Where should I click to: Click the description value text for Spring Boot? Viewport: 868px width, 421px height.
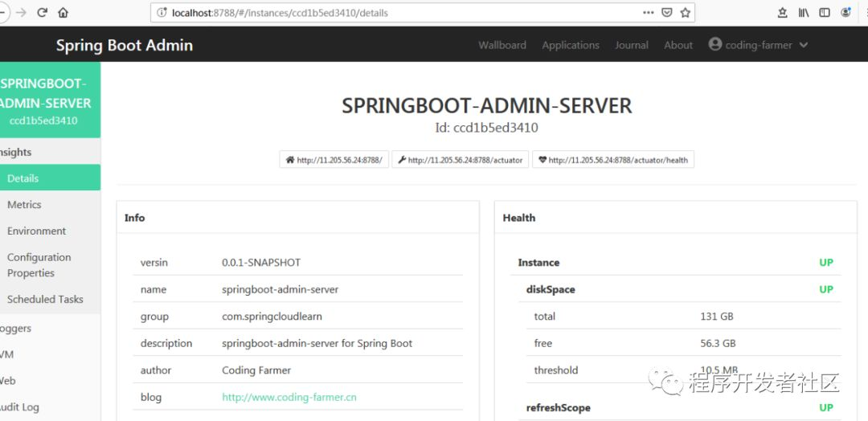coord(317,343)
